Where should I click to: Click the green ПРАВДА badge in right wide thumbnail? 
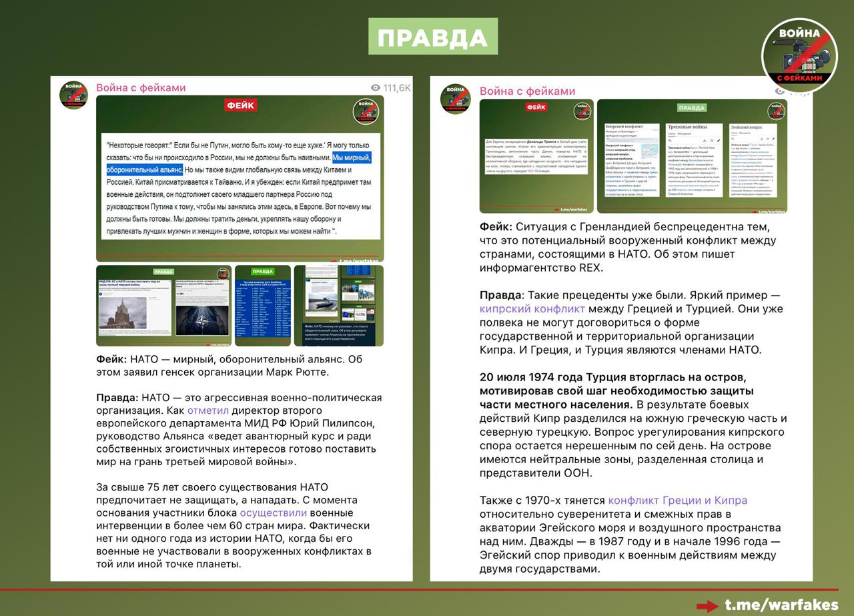pyautogui.click(x=691, y=107)
